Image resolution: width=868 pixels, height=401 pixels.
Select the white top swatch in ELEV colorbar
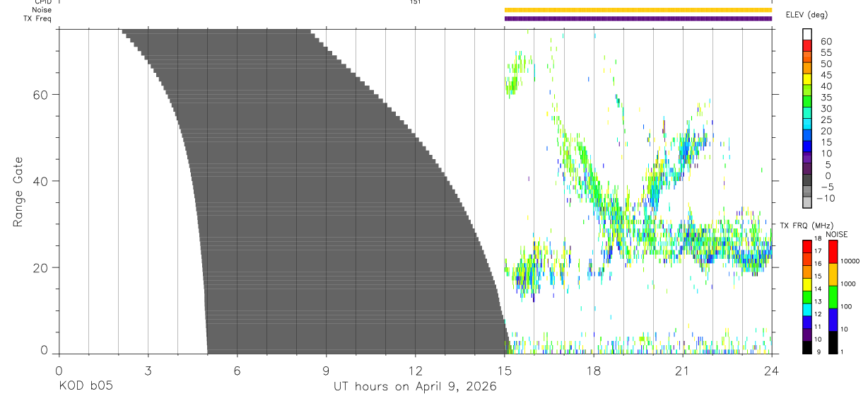(807, 35)
